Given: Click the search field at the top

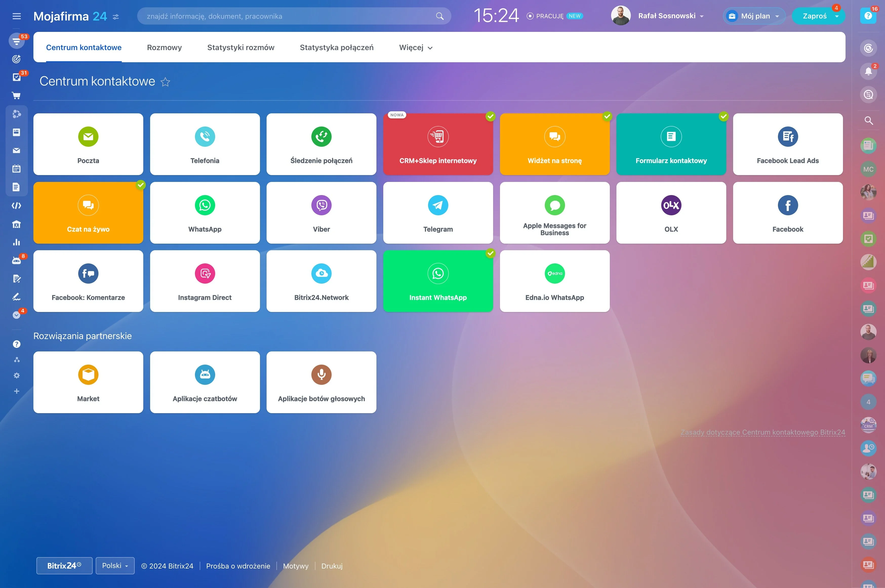Looking at the screenshot, I should (x=294, y=16).
